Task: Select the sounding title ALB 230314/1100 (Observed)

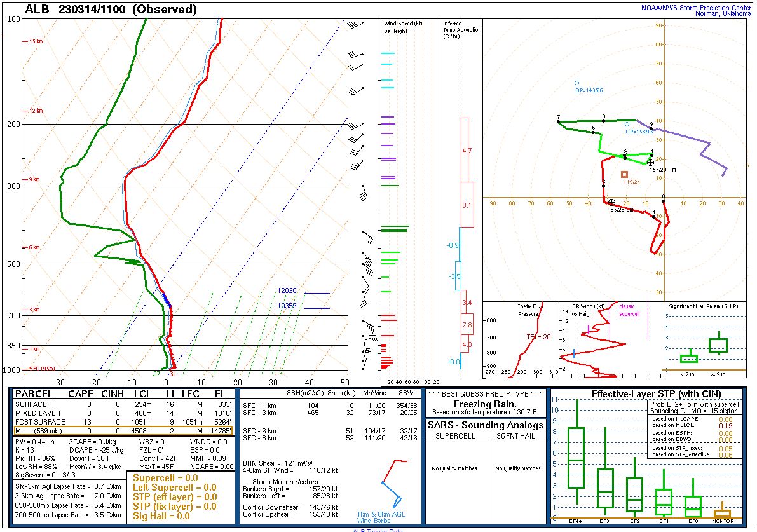Action: pos(111,9)
